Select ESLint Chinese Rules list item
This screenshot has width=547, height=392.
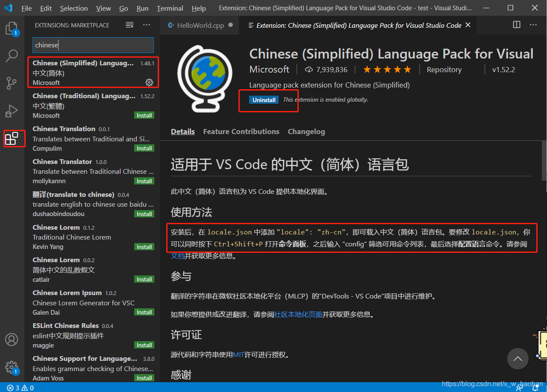coord(93,335)
